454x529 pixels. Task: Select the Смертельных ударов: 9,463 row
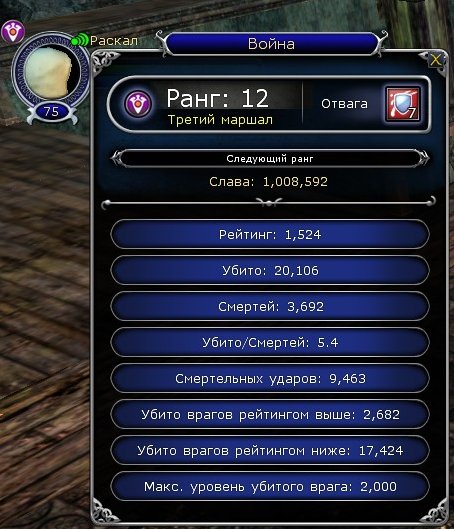tap(270, 379)
